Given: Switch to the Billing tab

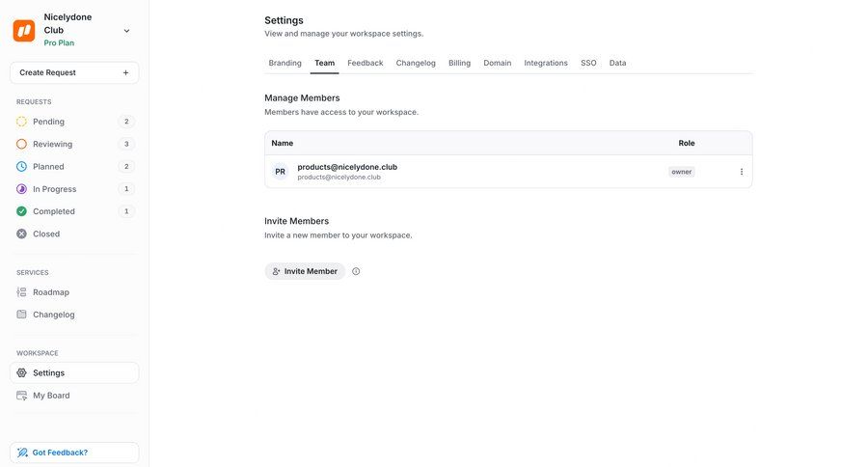Looking at the screenshot, I should coord(459,63).
